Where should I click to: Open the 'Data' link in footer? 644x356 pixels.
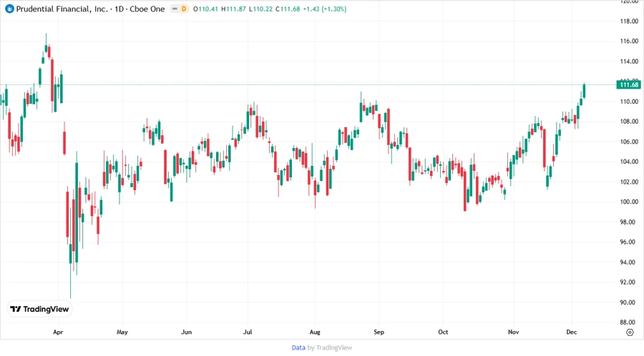[298, 347]
